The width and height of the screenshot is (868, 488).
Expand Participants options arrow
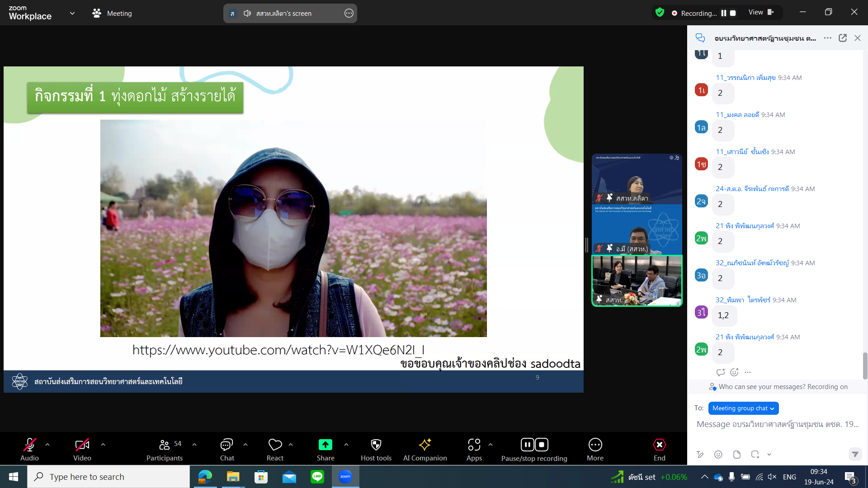194,445
